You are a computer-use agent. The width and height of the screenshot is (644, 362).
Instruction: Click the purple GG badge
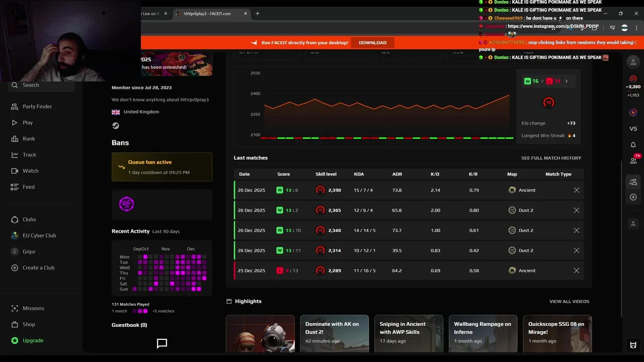tap(126, 204)
